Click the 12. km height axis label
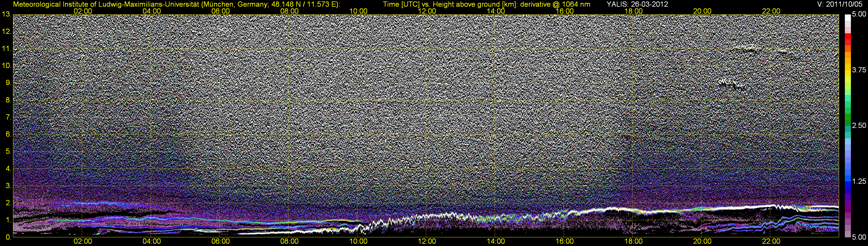The image size is (868, 246). pos(6,31)
